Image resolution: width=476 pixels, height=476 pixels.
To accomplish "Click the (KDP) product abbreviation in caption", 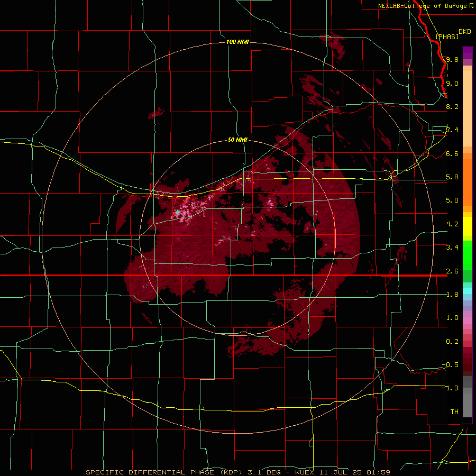I will pos(231,472).
